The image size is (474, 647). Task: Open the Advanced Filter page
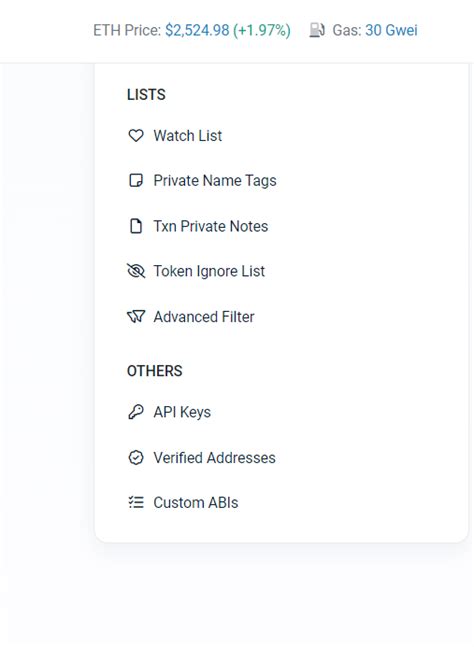point(204,317)
